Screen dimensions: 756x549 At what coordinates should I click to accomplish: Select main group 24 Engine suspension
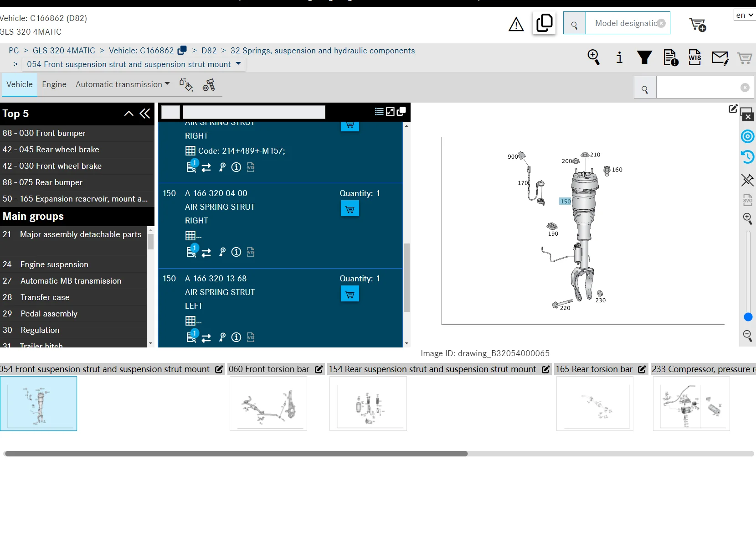point(73,264)
